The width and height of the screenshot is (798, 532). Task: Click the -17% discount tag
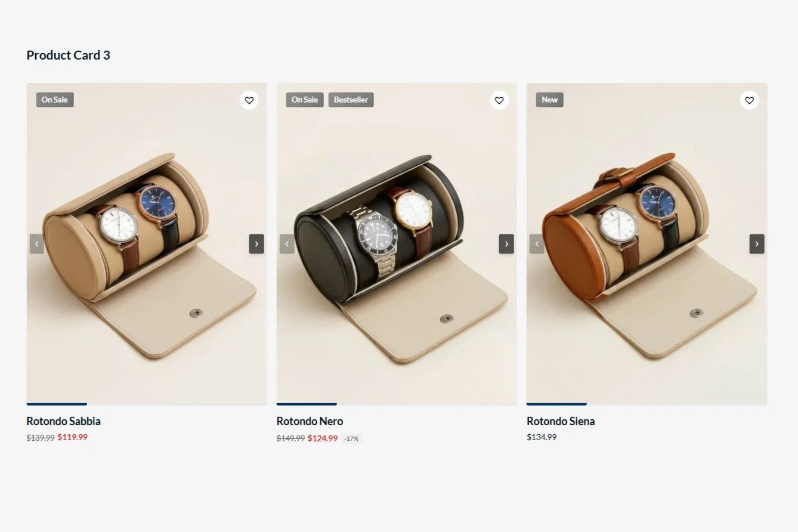click(x=352, y=439)
